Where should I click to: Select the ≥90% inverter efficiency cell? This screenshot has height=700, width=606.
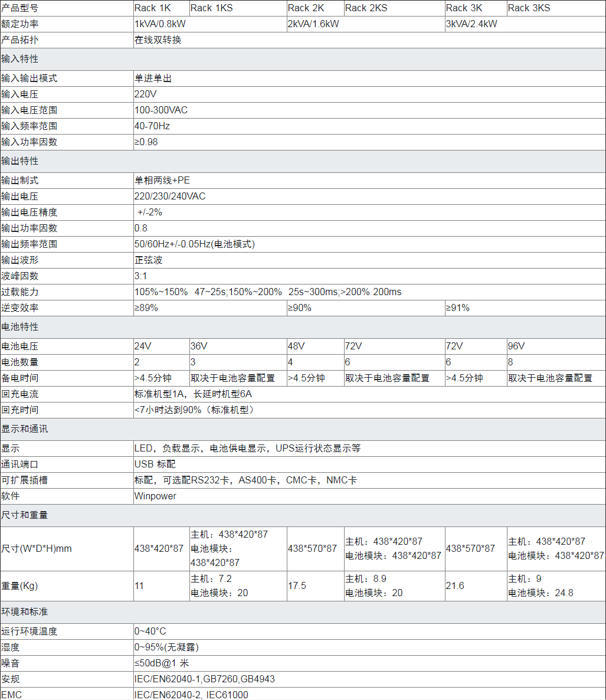[300, 308]
